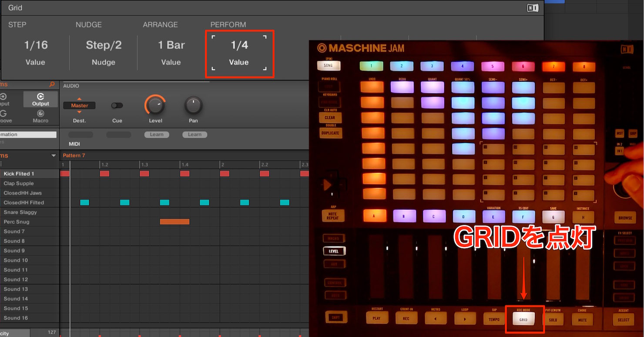The height and width of the screenshot is (337, 644).
Task: Switch to the Macro page tab
Action: click(x=40, y=116)
